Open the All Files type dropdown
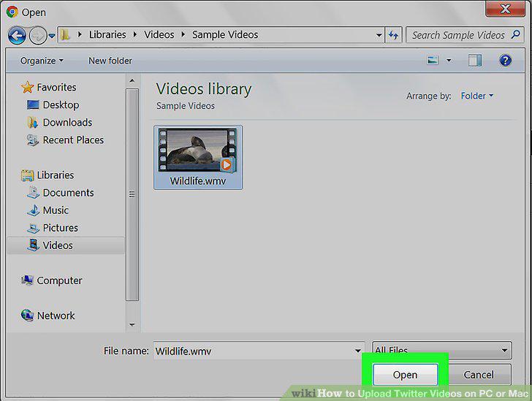The height and width of the screenshot is (401, 532). [x=441, y=350]
